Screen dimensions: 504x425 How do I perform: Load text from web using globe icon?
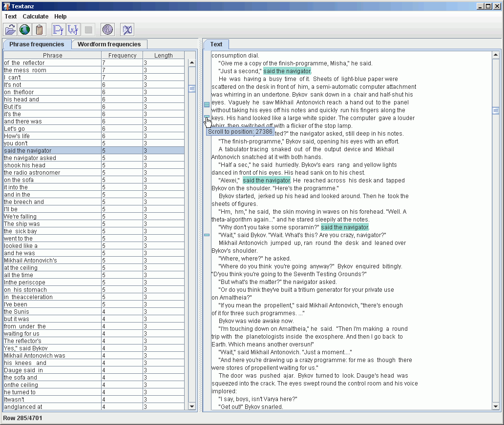coord(25,30)
